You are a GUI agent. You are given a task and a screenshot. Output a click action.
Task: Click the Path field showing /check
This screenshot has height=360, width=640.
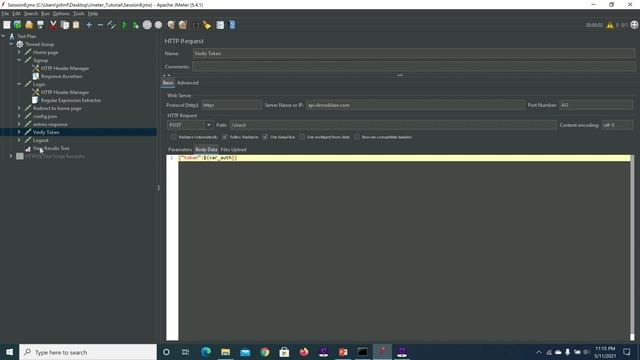click(x=393, y=125)
